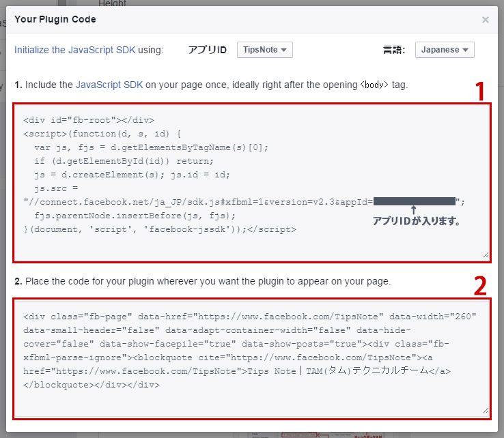Viewport: 504px width, 438px height.
Task: Click the 'Your Plugin Code' dialog title
Action: pos(55,19)
